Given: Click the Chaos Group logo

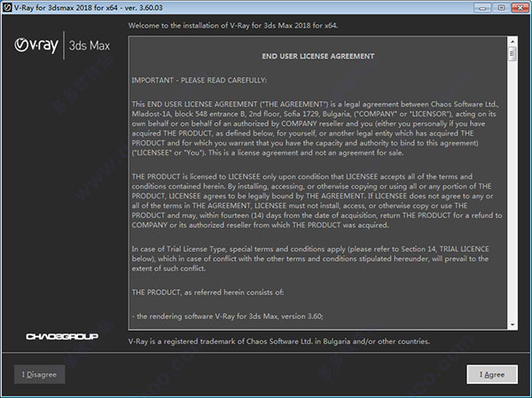Looking at the screenshot, I should tap(61, 337).
